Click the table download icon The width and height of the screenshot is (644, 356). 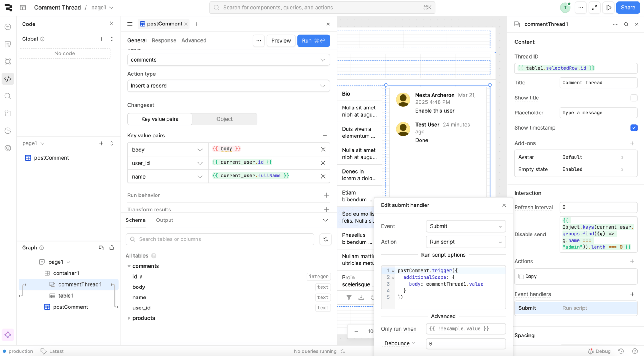tap(361, 297)
